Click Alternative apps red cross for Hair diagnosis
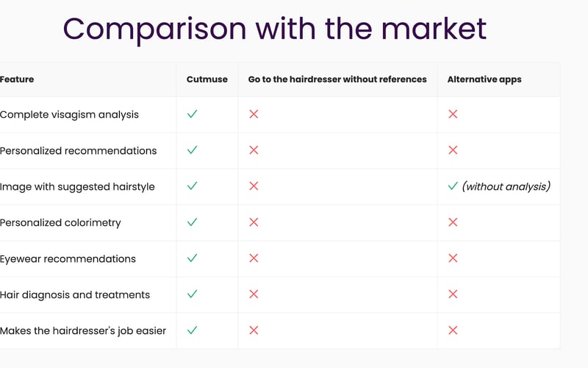This screenshot has width=588, height=368. [453, 294]
